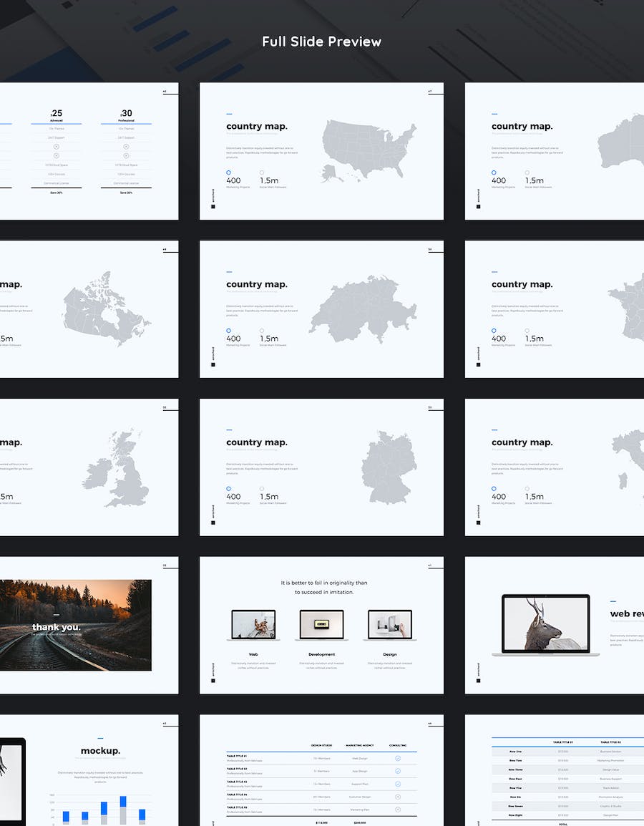Viewport: 644px width, 826px height.
Task: Click the black square logo on Germany slide
Action: 213,523
